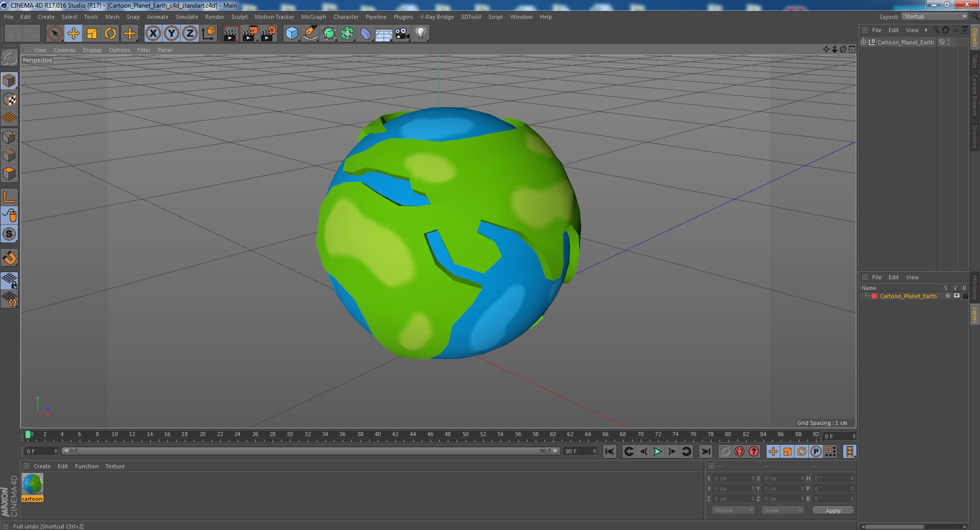
Task: Switch to Texture mode
Action: pos(9,99)
